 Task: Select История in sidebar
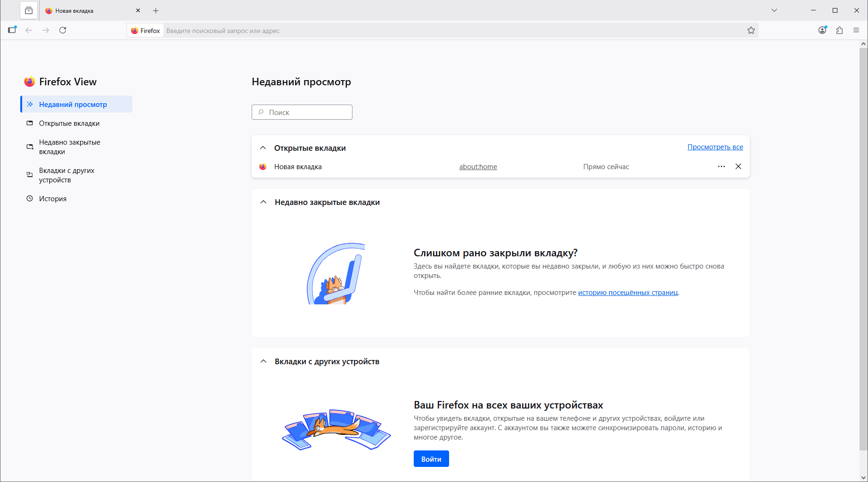tap(76, 198)
